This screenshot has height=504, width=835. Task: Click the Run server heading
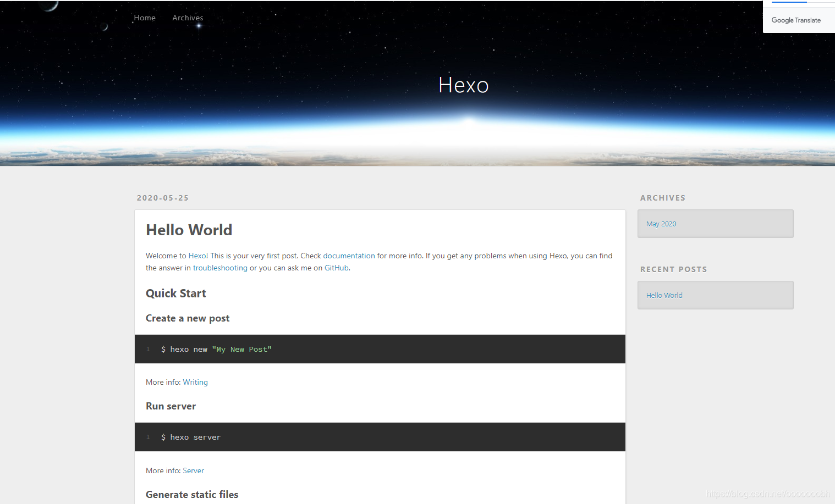(171, 406)
